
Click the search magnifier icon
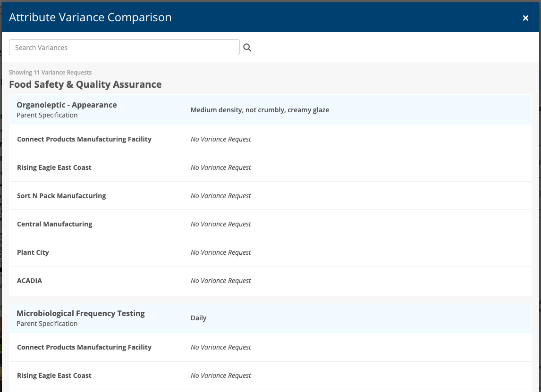[247, 48]
